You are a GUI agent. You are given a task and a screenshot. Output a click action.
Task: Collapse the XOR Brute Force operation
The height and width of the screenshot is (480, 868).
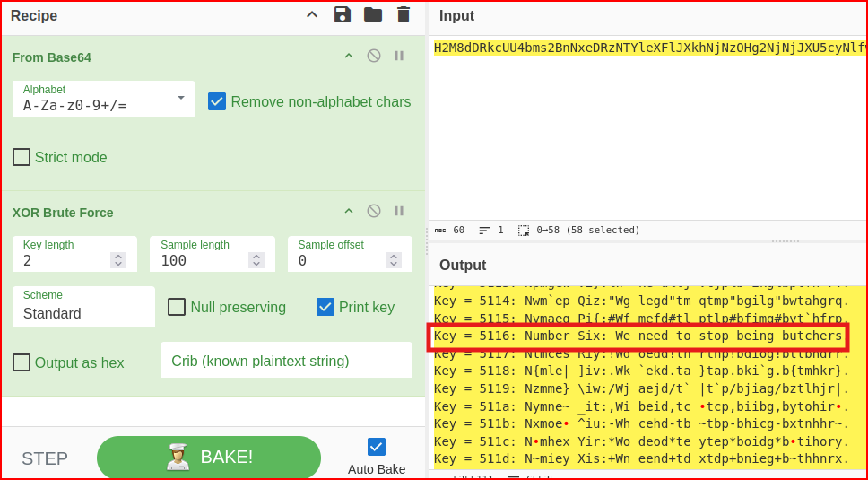click(349, 211)
